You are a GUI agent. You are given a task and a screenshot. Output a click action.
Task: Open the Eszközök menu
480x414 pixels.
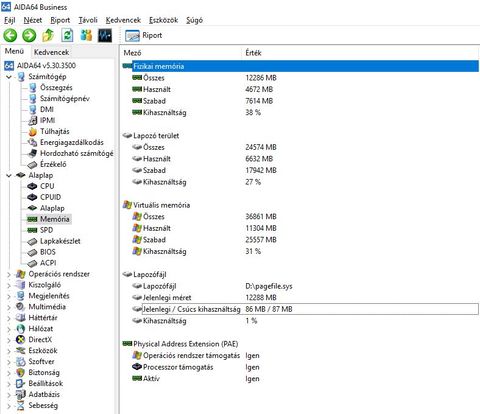(163, 20)
